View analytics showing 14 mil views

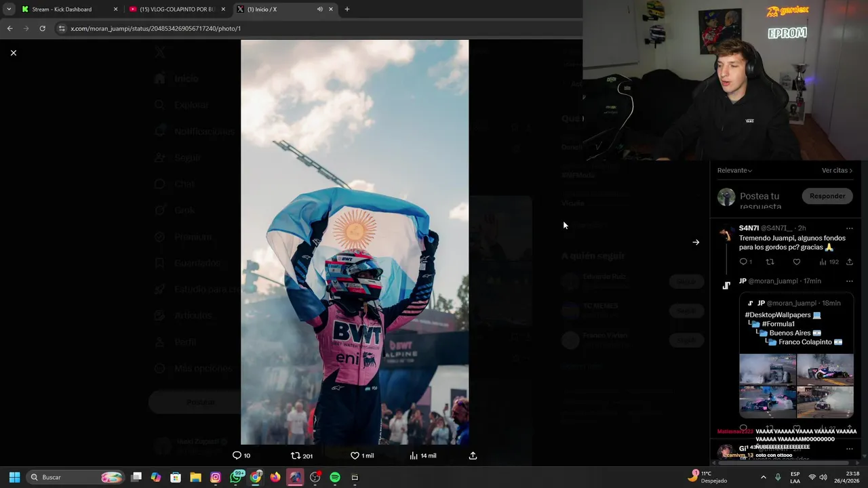(x=423, y=455)
